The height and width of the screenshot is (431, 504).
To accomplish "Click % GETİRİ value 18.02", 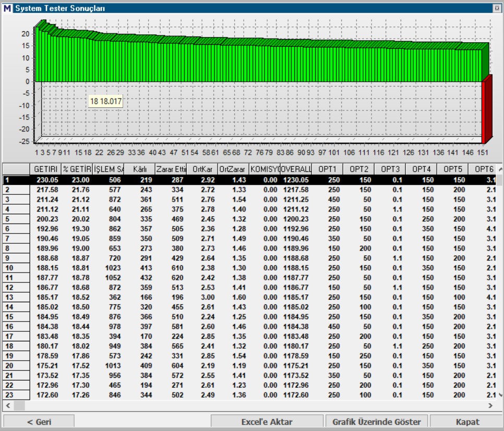I will point(81,346).
